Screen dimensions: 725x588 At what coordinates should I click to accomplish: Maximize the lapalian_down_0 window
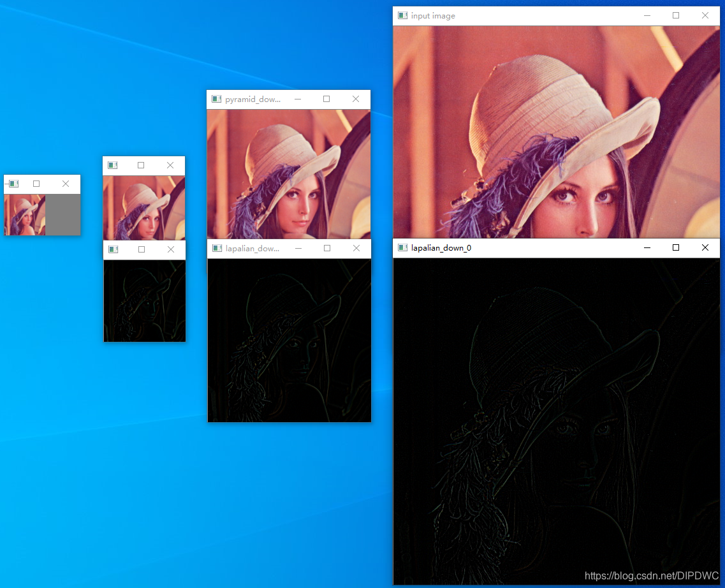[x=676, y=247]
